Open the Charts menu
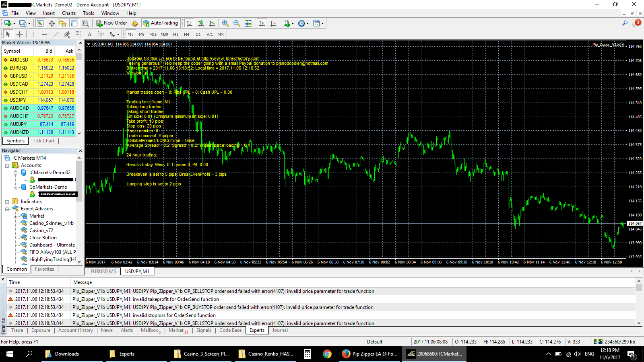 click(x=69, y=13)
